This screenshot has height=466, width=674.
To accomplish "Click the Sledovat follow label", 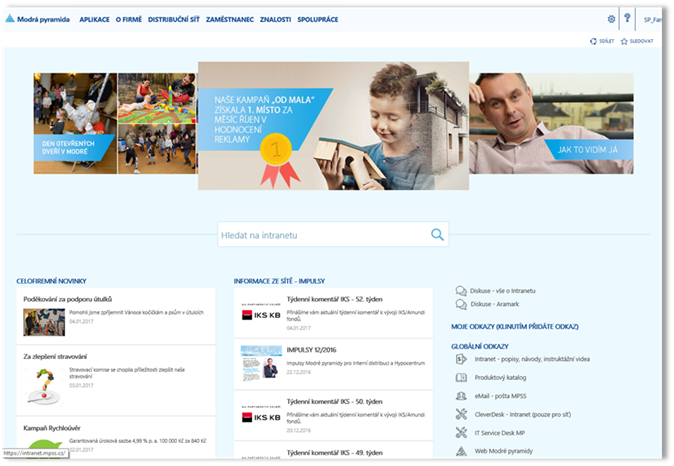I will tap(641, 41).
